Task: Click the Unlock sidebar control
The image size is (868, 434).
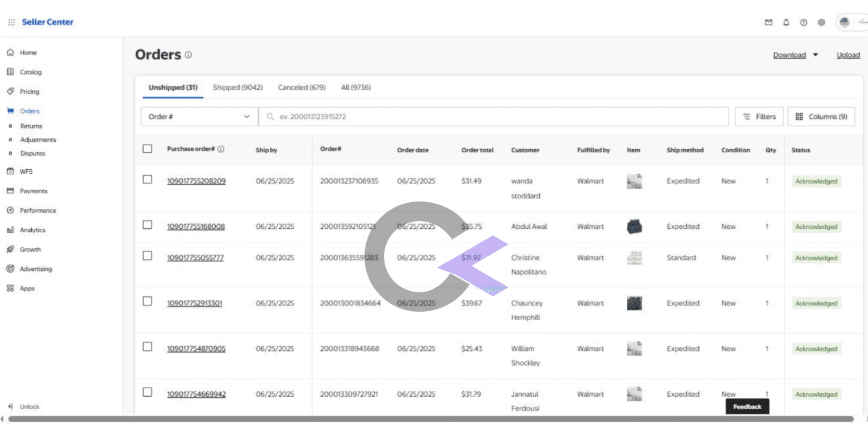Action: pyautogui.click(x=23, y=407)
